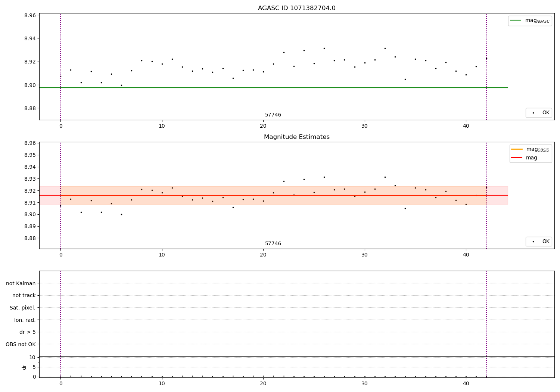Image resolution: width=560 pixels, height=392 pixels.
Task: Click the green line sample in top legend
Action: tap(516, 21)
